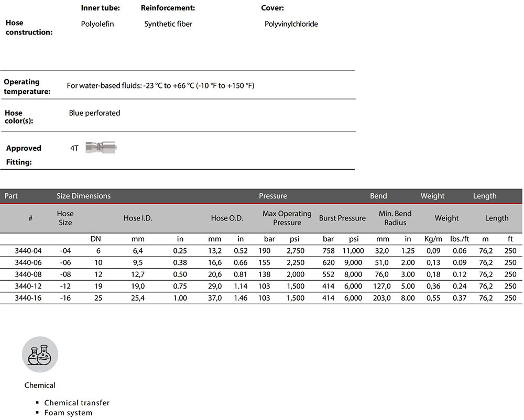The image size is (524, 420).
Task: Click the Hose I.D. column header
Action: [x=138, y=218]
